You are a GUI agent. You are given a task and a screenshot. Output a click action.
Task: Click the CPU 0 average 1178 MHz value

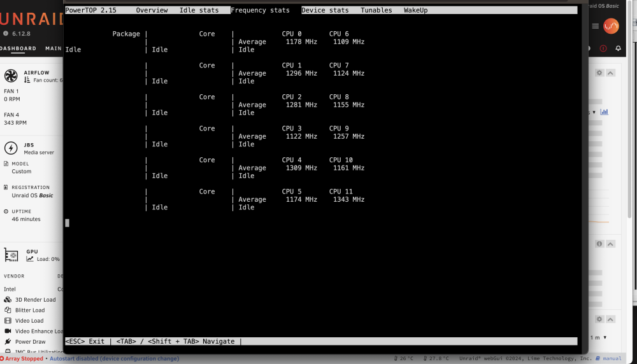[x=301, y=42]
